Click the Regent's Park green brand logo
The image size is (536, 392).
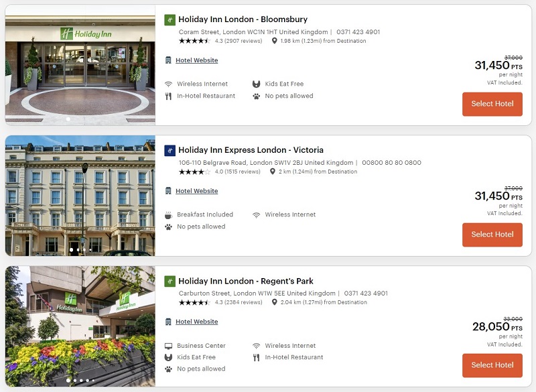coord(170,281)
